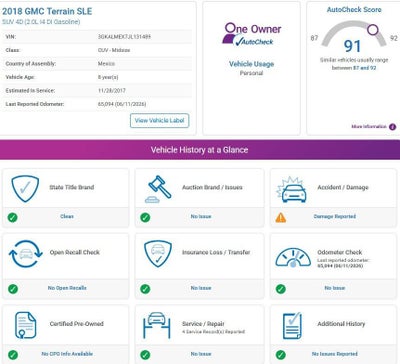Screen dimensions: 400x364
Task: Click the Vehicle History at a Glance banner
Action: tap(199, 150)
